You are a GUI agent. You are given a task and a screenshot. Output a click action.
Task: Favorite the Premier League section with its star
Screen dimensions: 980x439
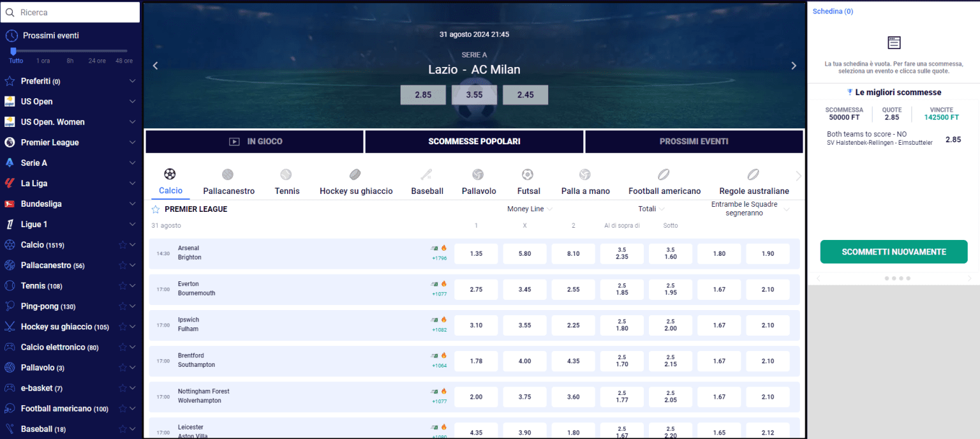click(x=155, y=209)
